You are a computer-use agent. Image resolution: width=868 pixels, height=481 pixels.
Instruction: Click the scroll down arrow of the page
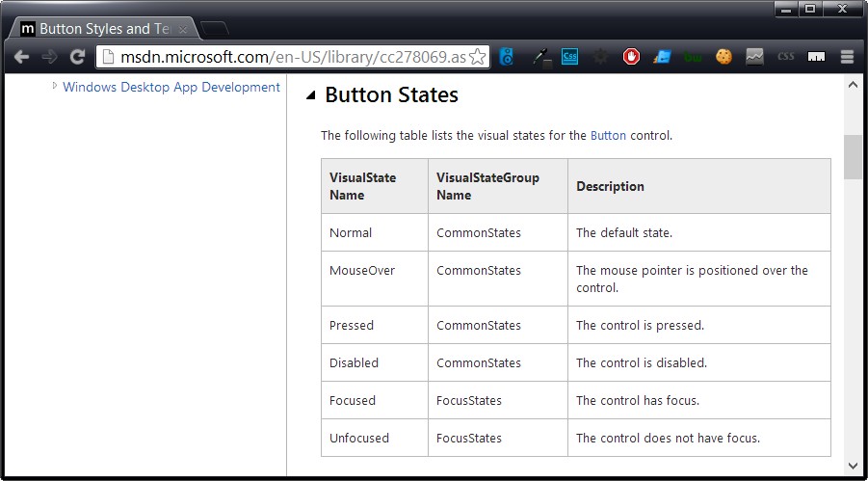coord(853,467)
